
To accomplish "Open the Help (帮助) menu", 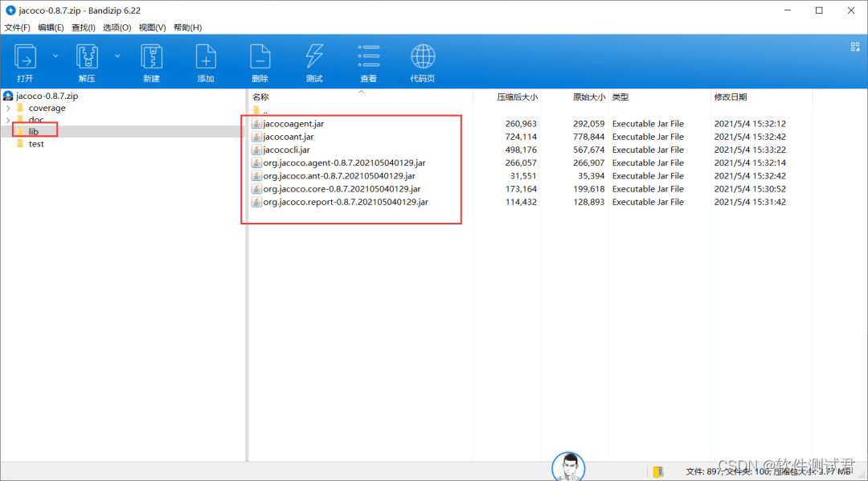I will [x=187, y=27].
